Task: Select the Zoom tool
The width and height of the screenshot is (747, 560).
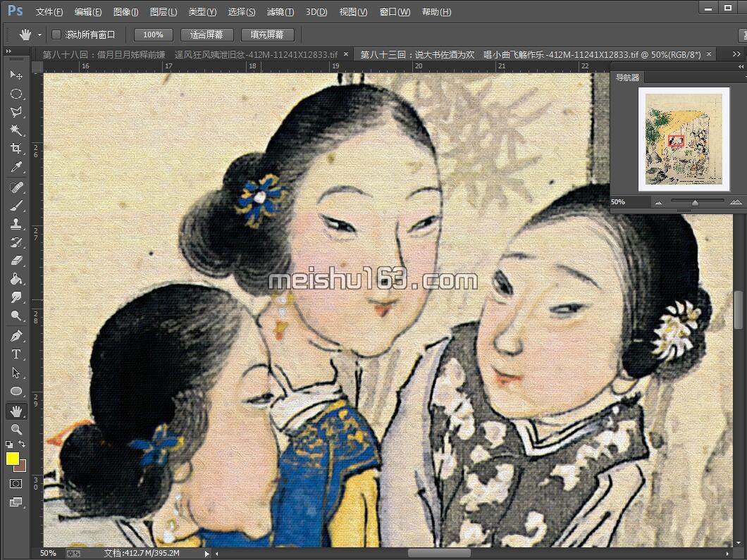Action: click(x=16, y=430)
